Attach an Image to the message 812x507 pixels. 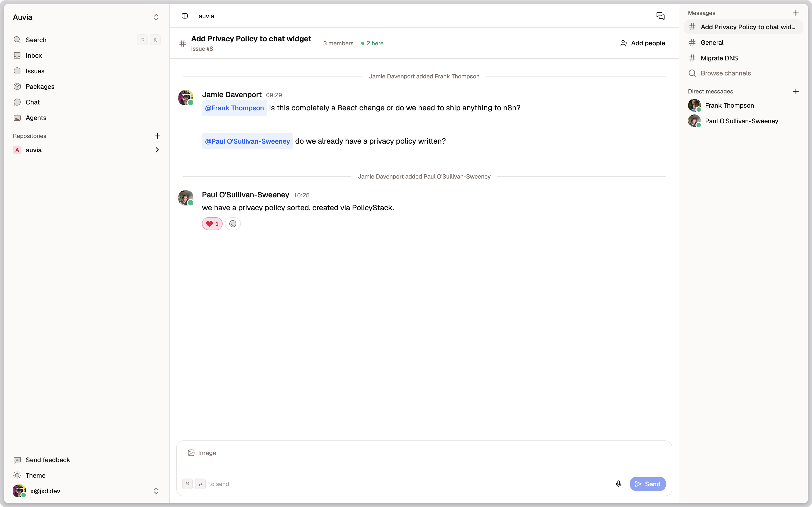coord(202,453)
